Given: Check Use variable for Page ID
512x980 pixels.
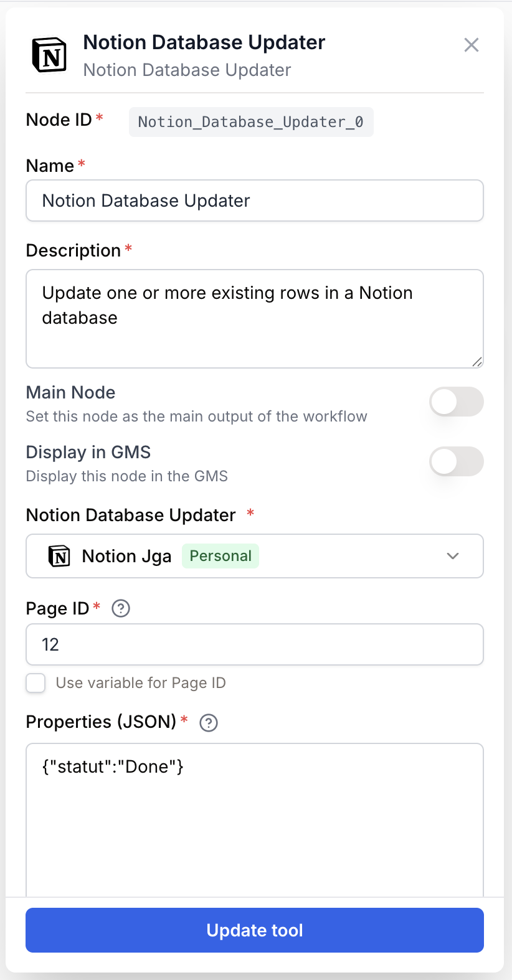Looking at the screenshot, I should tap(36, 683).
